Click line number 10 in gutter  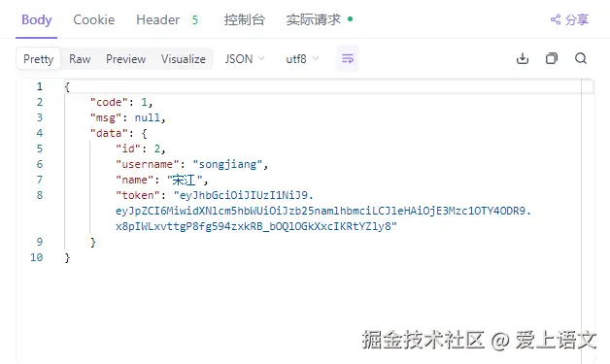click(x=37, y=257)
